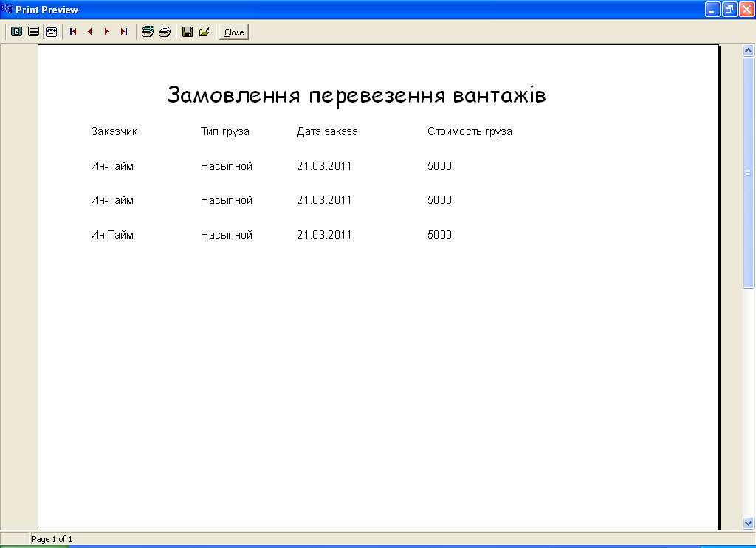Click the vertical scrollbar up arrow
Viewport: 756px width, 548px height.
(749, 50)
